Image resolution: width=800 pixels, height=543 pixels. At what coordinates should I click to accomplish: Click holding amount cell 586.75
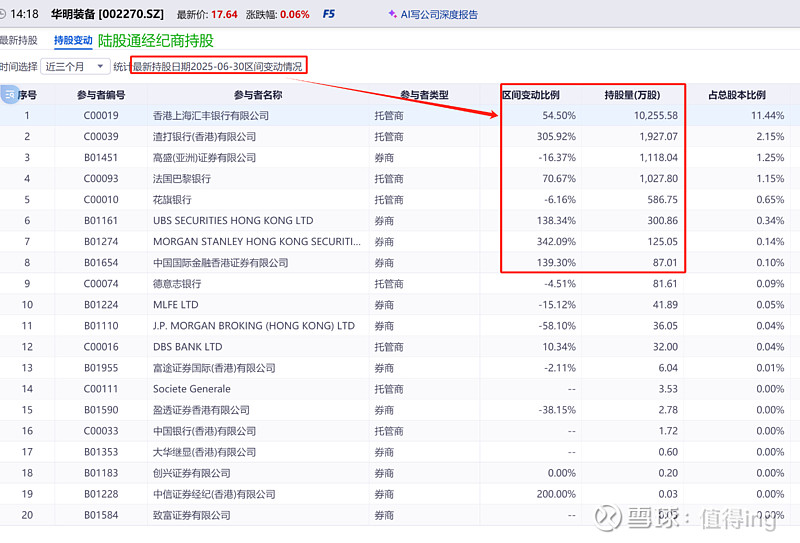pyautogui.click(x=663, y=200)
